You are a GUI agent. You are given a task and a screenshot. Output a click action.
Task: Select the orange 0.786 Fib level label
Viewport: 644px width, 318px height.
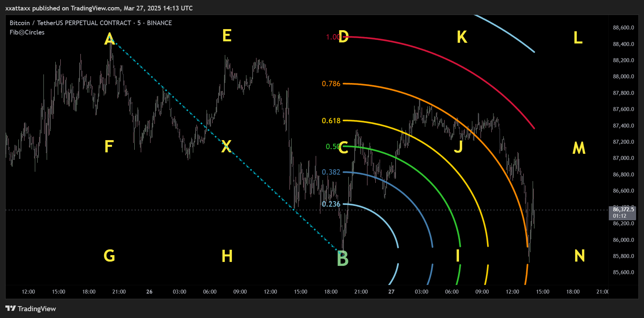pos(331,84)
